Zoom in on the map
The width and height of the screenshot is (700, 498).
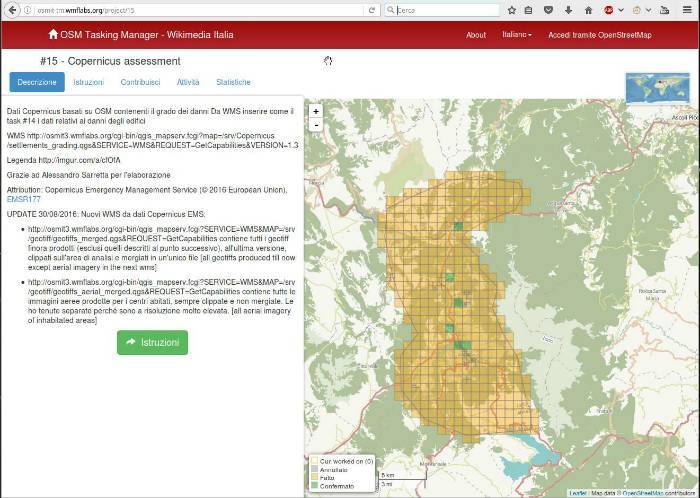pyautogui.click(x=316, y=112)
